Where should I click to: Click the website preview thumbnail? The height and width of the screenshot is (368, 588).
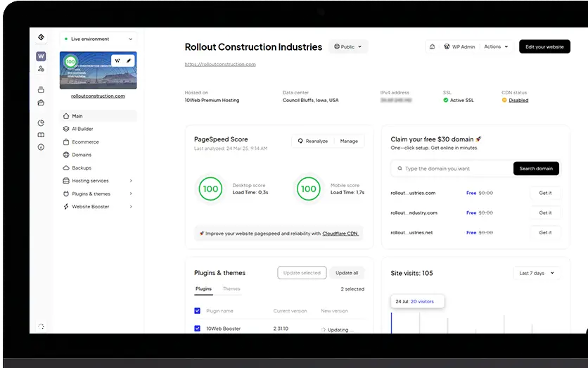[x=98, y=70]
